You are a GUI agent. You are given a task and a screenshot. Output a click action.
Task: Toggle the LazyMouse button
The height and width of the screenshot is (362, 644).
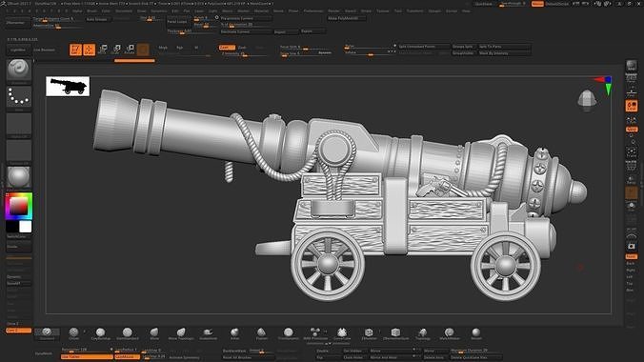127,357
